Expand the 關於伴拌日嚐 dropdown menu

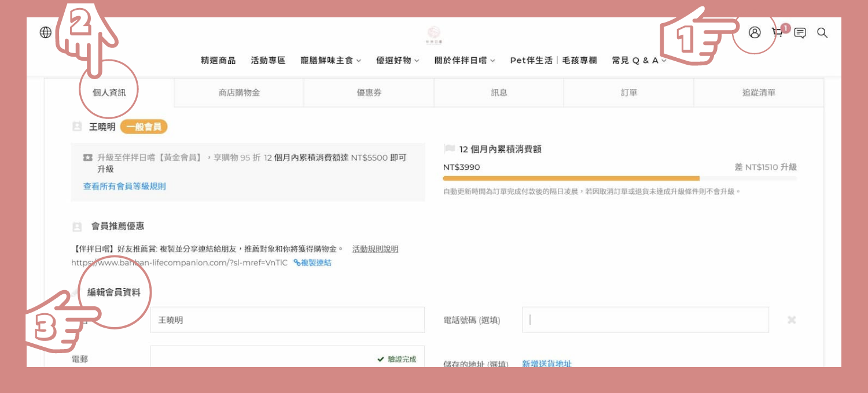point(465,60)
